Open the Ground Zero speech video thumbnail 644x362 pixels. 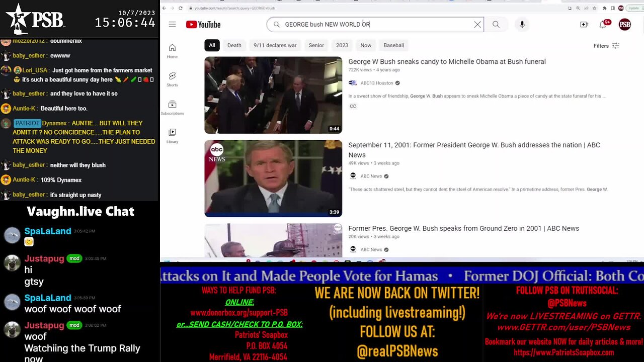(x=273, y=240)
